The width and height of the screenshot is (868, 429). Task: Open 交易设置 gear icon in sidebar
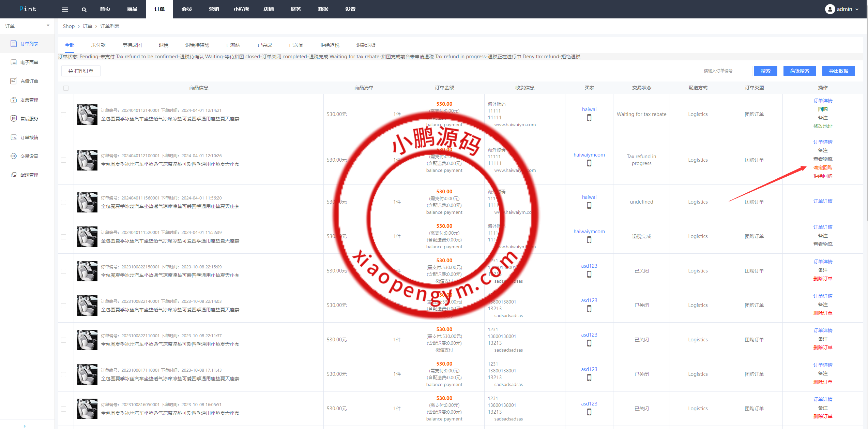[14, 156]
